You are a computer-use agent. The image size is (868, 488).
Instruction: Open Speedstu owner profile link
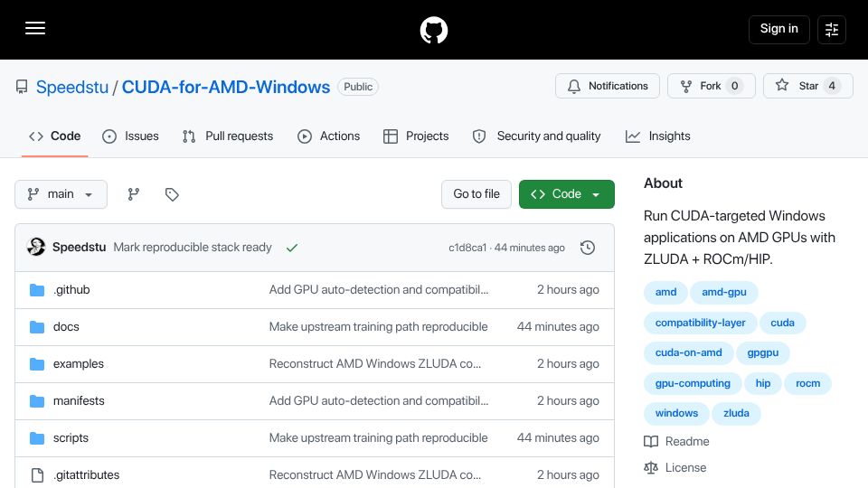[x=72, y=87]
